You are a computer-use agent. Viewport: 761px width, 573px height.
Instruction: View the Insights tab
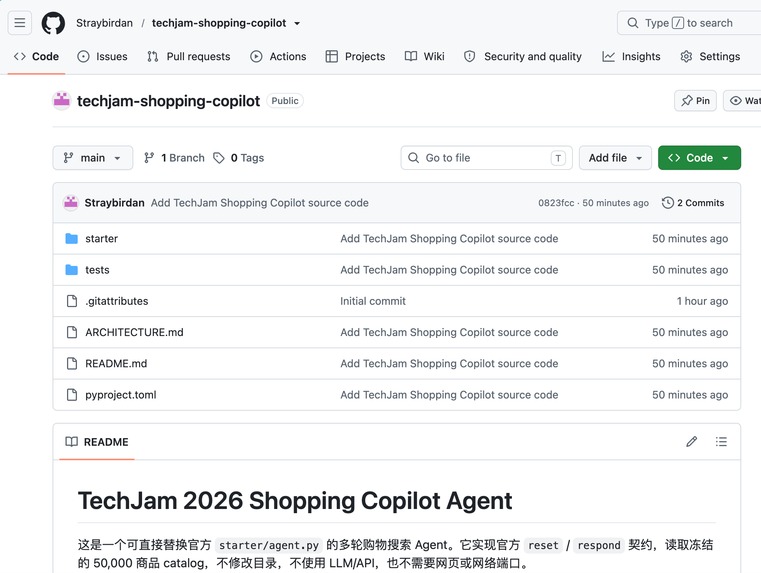tap(631, 56)
